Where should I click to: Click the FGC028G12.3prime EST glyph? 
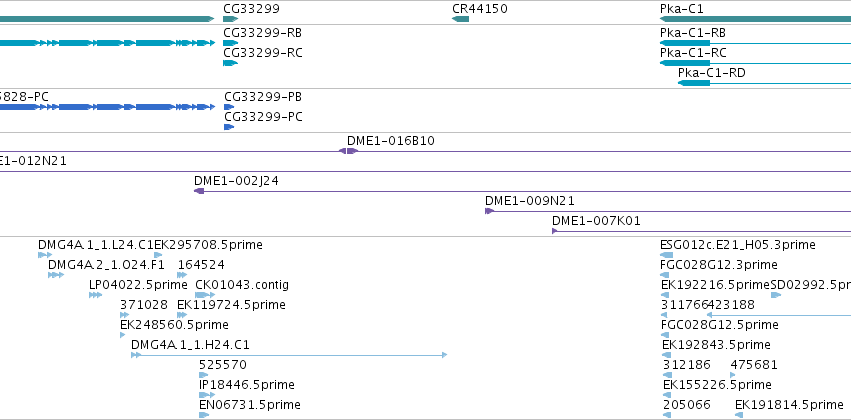[x=664, y=275]
